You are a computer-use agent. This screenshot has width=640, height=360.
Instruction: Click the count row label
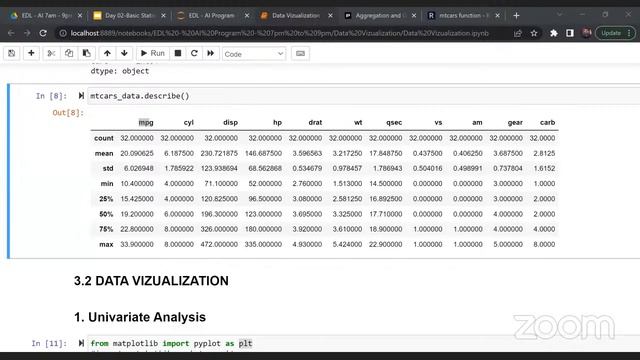tap(104, 138)
